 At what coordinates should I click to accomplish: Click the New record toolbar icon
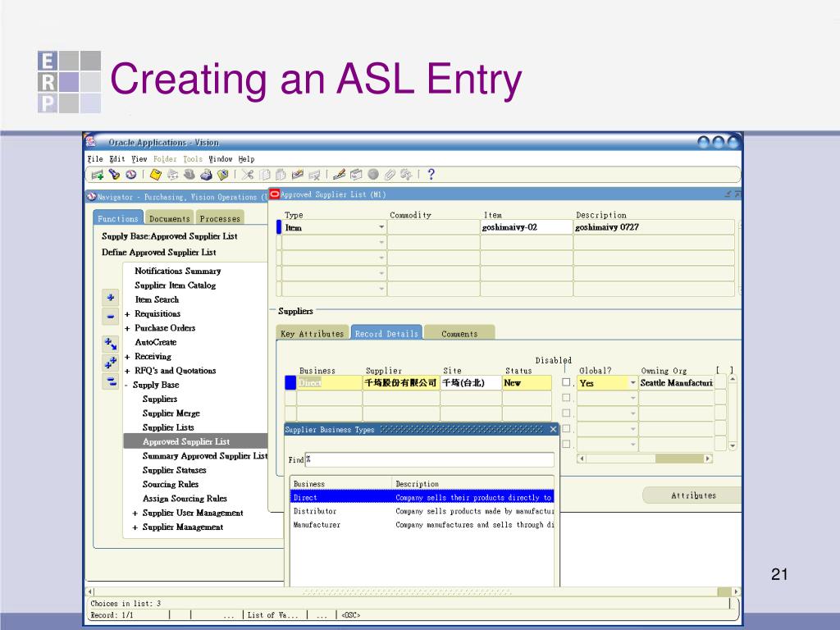point(98,175)
